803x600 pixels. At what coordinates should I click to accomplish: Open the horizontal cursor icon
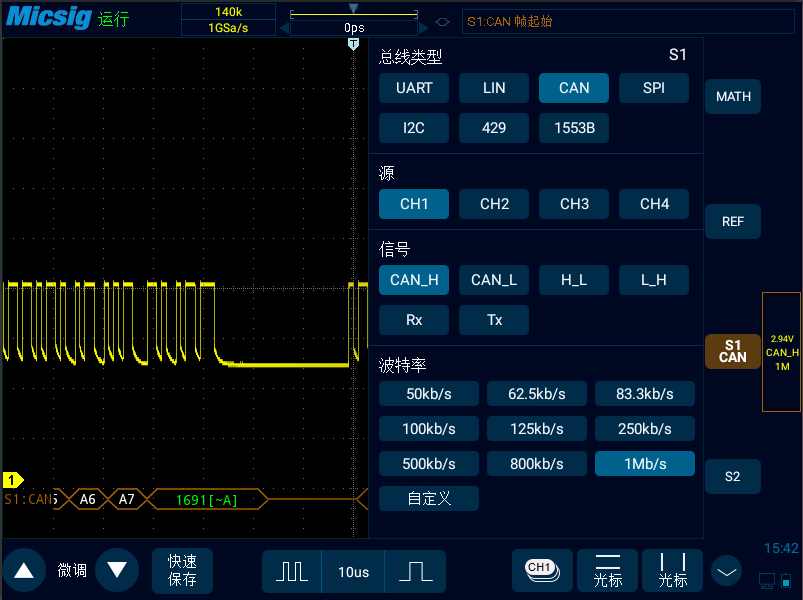[x=607, y=571]
